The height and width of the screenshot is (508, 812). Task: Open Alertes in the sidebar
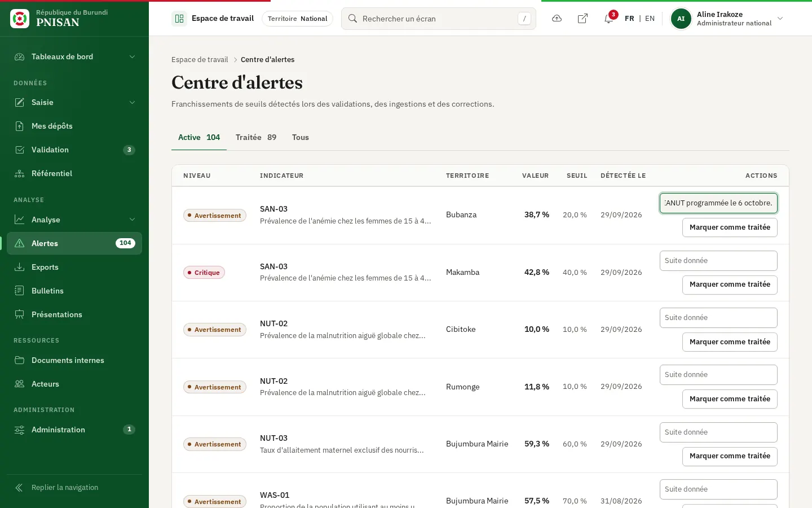pos(74,243)
